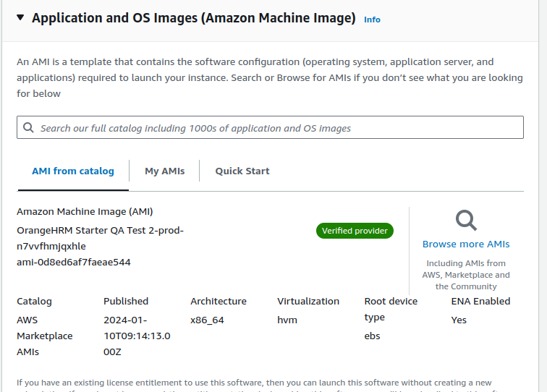The height and width of the screenshot is (392, 547).
Task: Click the large Browse more AMIs magnifier icon
Action: (466, 221)
